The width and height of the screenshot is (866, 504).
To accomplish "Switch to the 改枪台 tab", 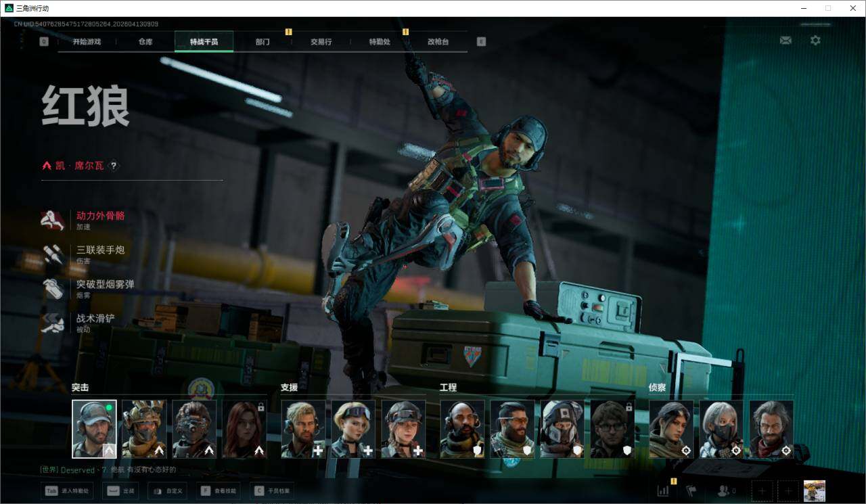I will 438,41.
